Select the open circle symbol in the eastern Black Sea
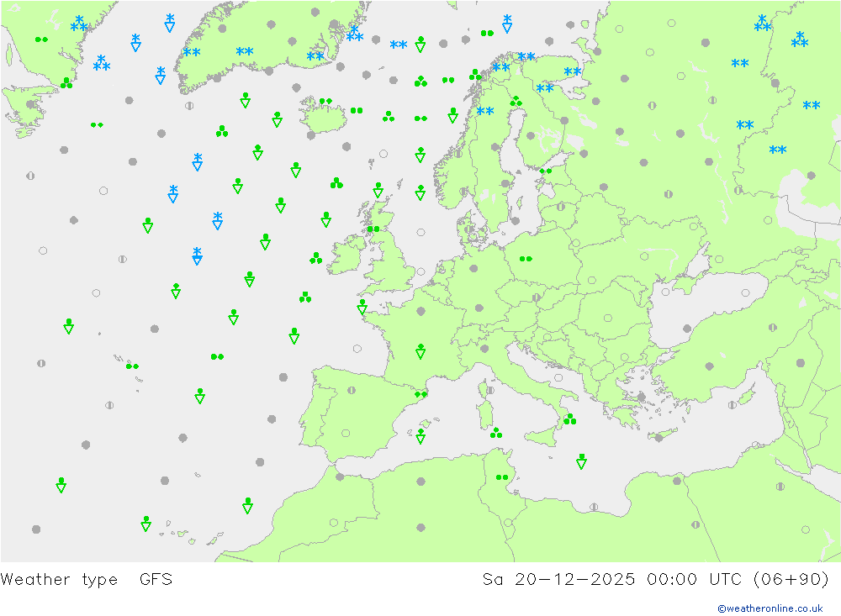The image size is (841, 616). coord(745,292)
